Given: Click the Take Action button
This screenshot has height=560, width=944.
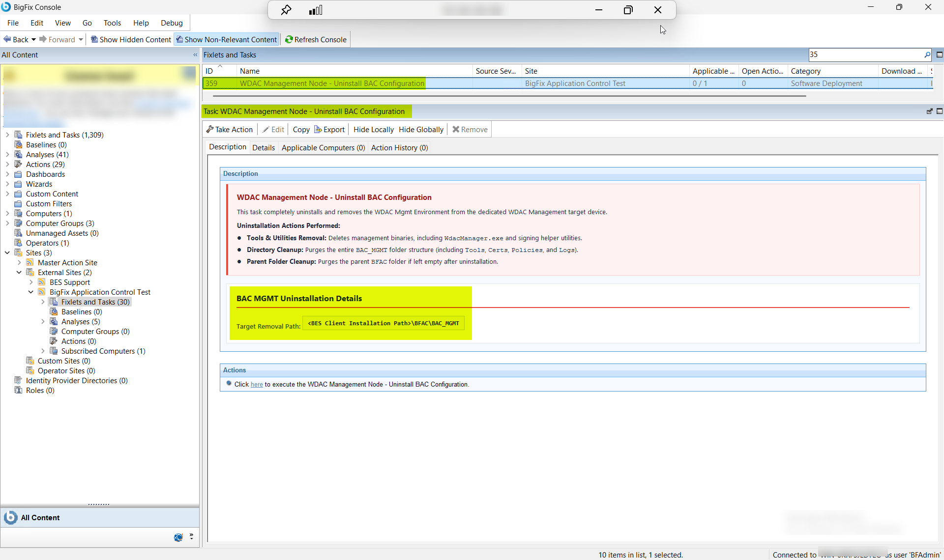Looking at the screenshot, I should click(230, 129).
